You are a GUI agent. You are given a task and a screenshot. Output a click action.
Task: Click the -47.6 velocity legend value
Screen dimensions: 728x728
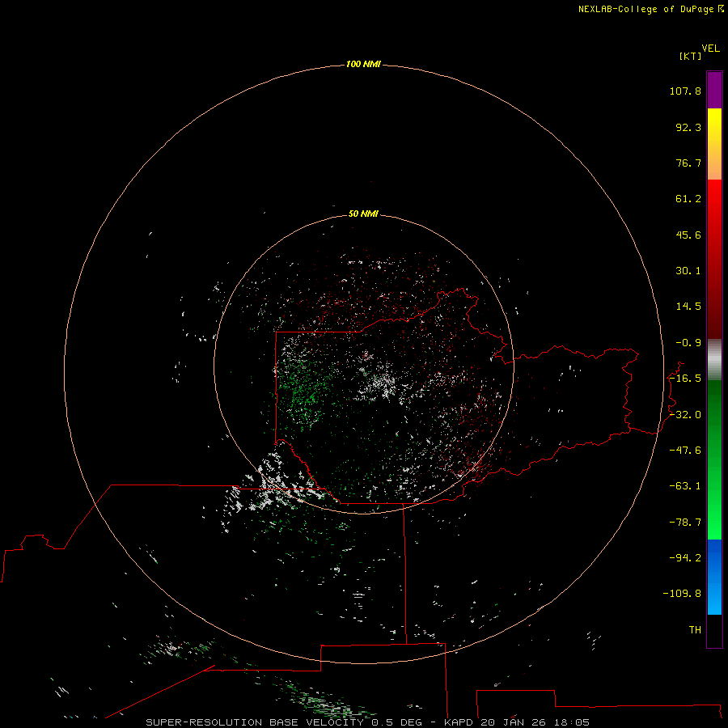click(x=685, y=451)
